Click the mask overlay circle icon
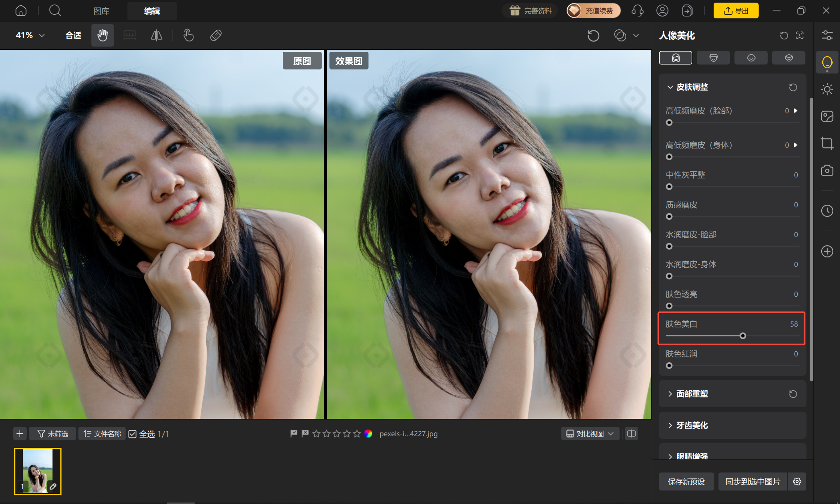The height and width of the screenshot is (504, 840). [x=620, y=36]
